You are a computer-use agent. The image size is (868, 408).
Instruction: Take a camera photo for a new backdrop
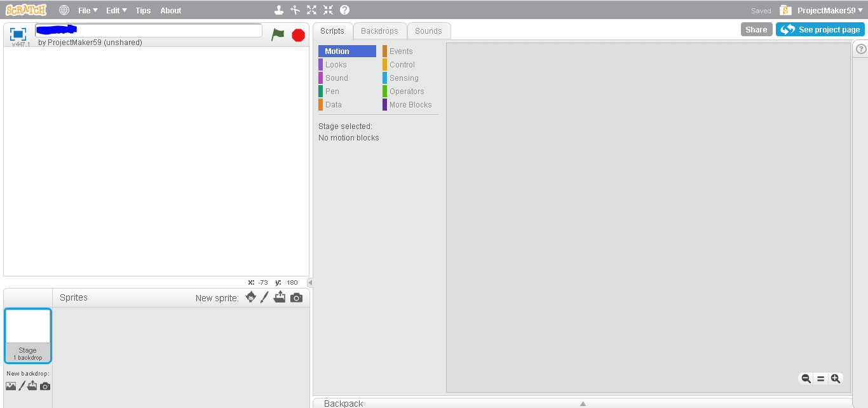tap(44, 386)
